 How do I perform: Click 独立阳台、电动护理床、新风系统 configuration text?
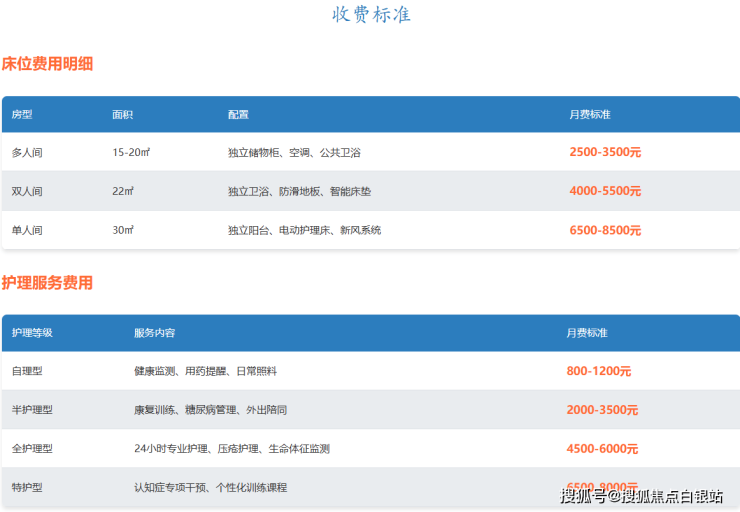click(304, 230)
